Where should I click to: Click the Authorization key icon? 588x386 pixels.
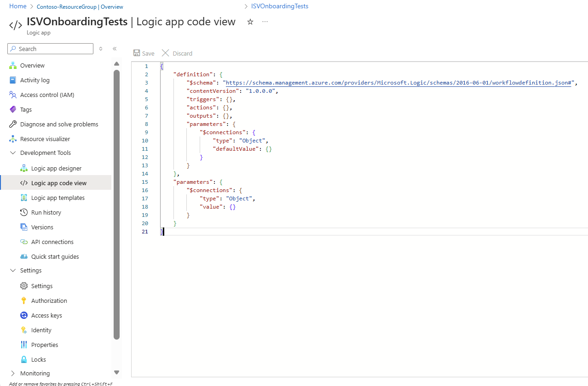pos(24,301)
